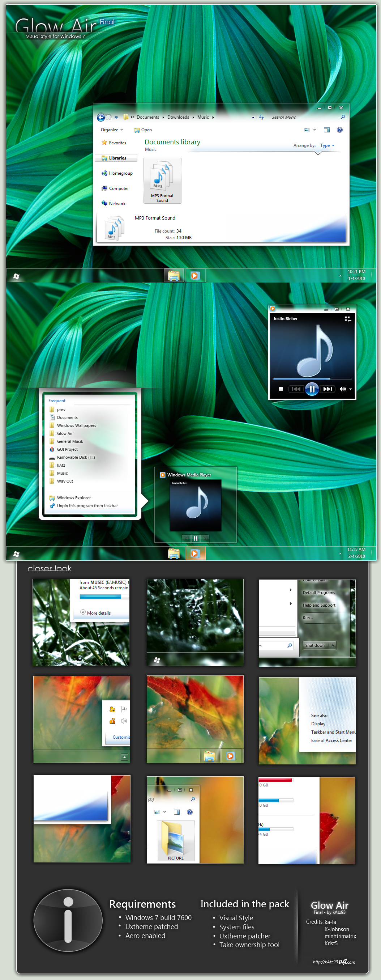Click the 10:21 PM clock
This screenshot has height=980, width=381.
[x=356, y=275]
